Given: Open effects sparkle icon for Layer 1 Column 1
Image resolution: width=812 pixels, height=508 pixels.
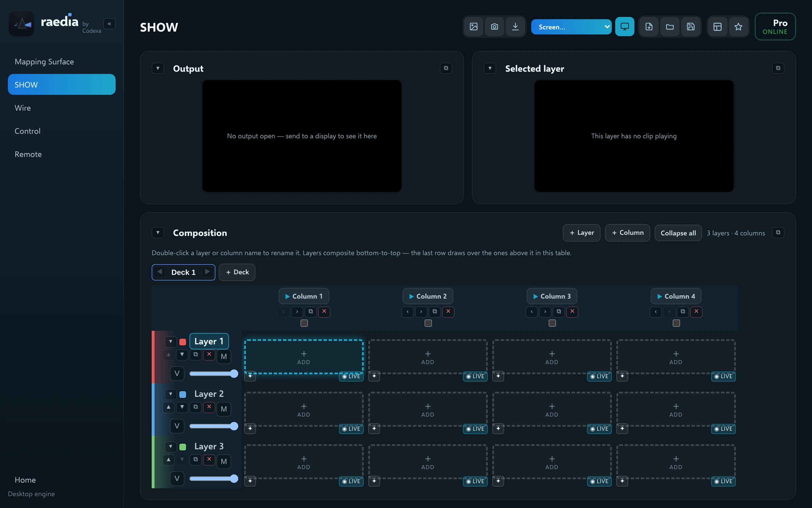Looking at the screenshot, I should tap(250, 376).
